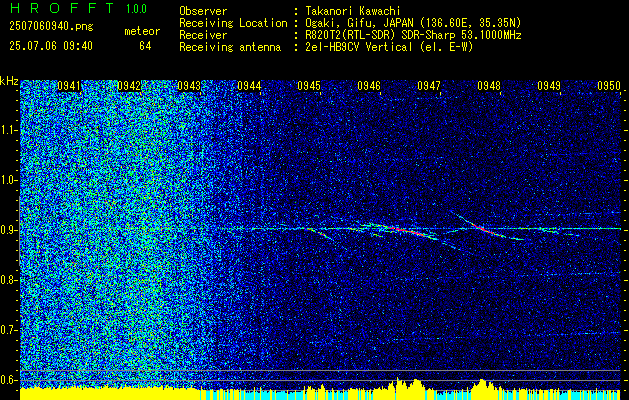Image resolution: width=629 pixels, height=400 pixels.
Task: Click the 1.1 kHz frequency label
Action: pyautogui.click(x=8, y=130)
